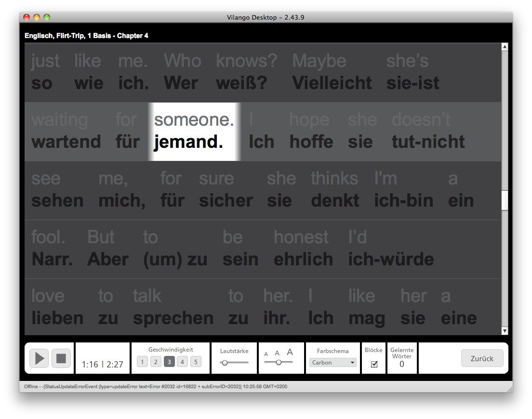
Task: Click the scroll down arrow of the text area
Action: click(505, 331)
